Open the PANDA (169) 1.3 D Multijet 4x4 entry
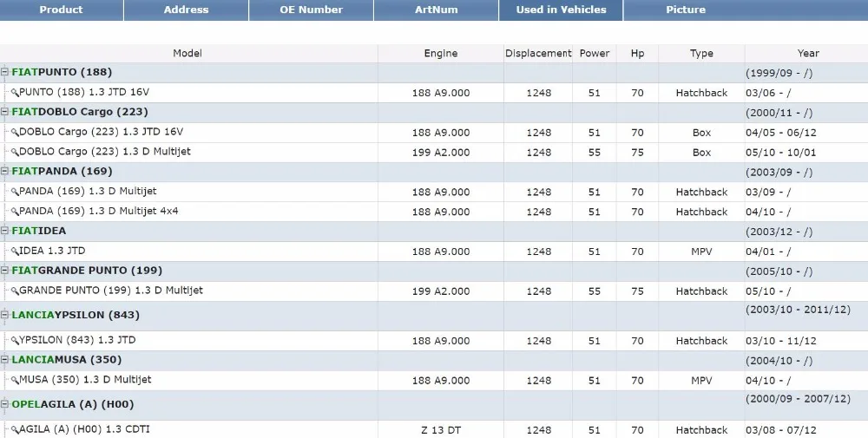 click(x=99, y=212)
